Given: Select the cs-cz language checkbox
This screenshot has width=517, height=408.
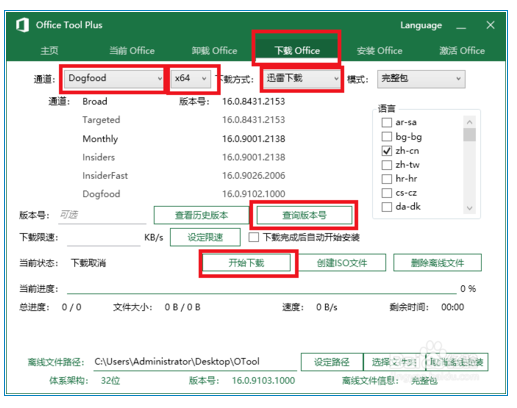Looking at the screenshot, I should coord(386,193).
